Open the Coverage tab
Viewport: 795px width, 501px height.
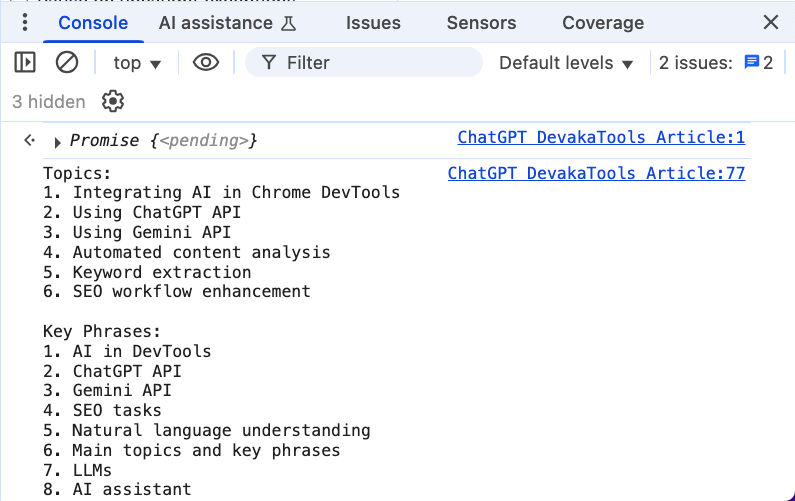[x=603, y=23]
